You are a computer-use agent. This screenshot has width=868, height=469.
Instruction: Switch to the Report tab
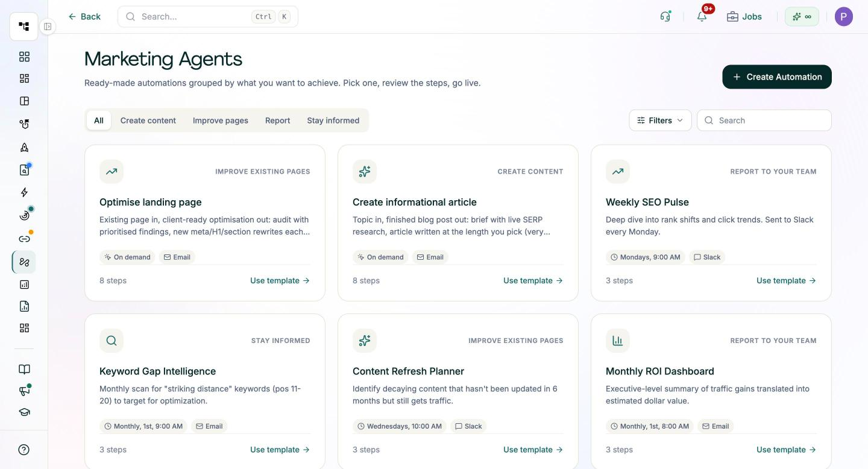point(278,121)
